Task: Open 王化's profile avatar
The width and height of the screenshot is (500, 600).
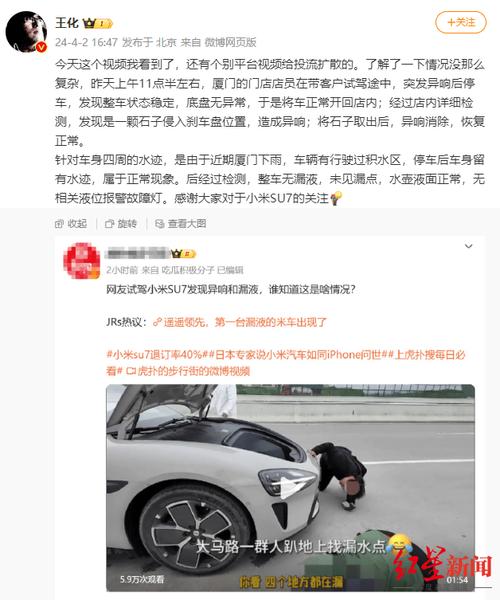Action: (x=26, y=31)
